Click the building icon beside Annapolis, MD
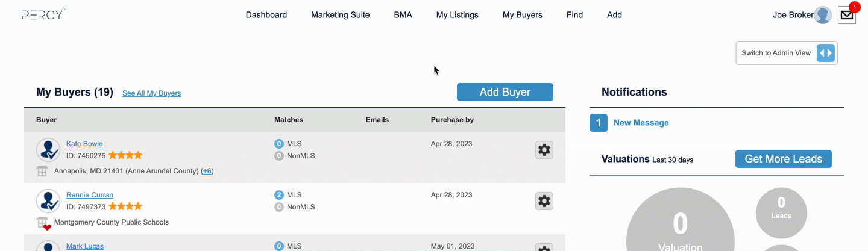 42,171
